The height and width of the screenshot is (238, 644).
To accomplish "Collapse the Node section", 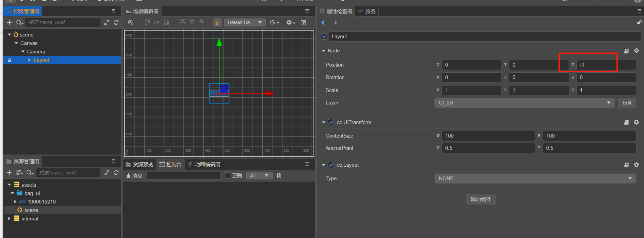I will pyautogui.click(x=323, y=51).
